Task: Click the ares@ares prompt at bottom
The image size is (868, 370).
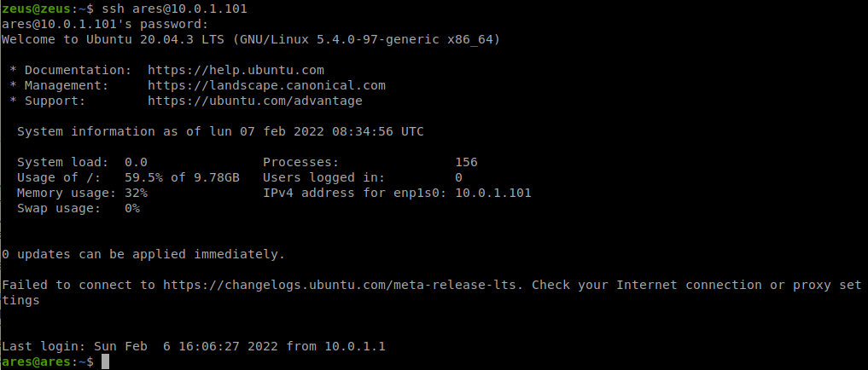Action: [x=36, y=361]
